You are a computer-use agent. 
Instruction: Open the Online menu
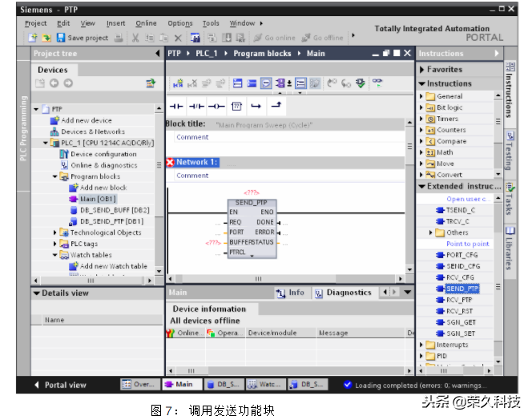point(146,23)
